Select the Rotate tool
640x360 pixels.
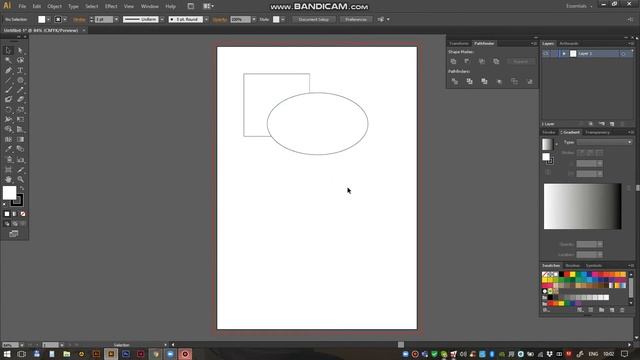8,109
